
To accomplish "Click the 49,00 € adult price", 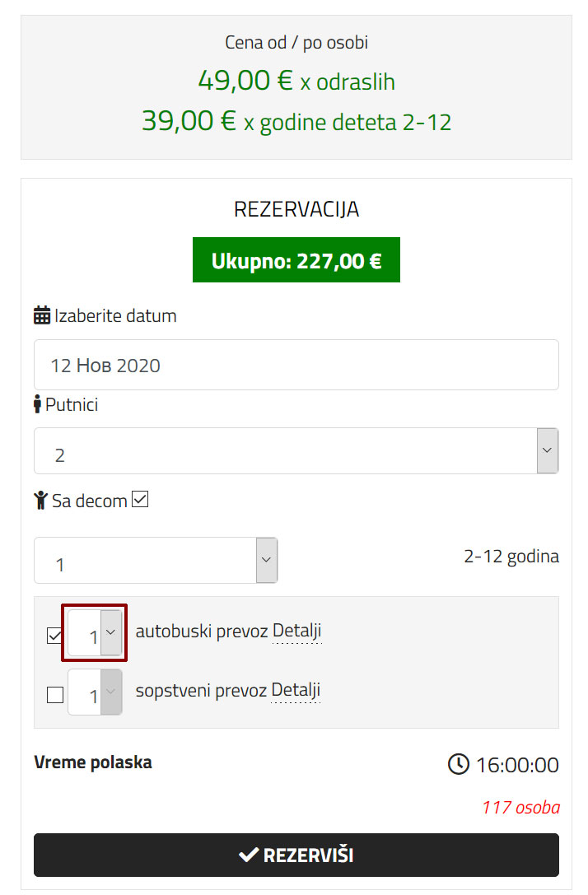I will [245, 81].
